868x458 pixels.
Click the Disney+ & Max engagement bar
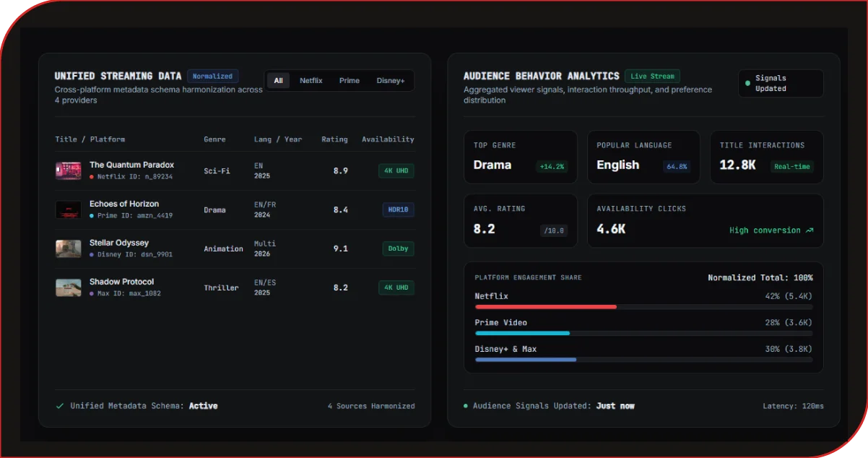[x=643, y=359]
